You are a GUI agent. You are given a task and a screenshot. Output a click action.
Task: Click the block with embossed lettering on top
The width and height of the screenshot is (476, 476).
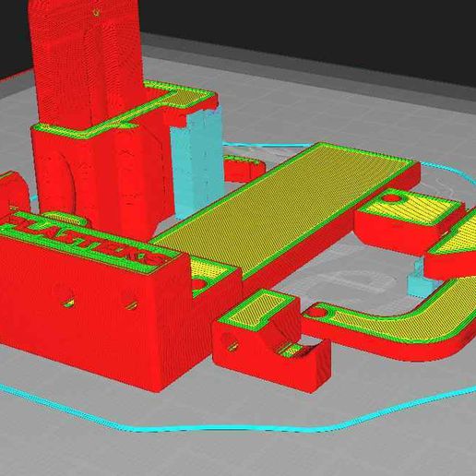(x=92, y=302)
